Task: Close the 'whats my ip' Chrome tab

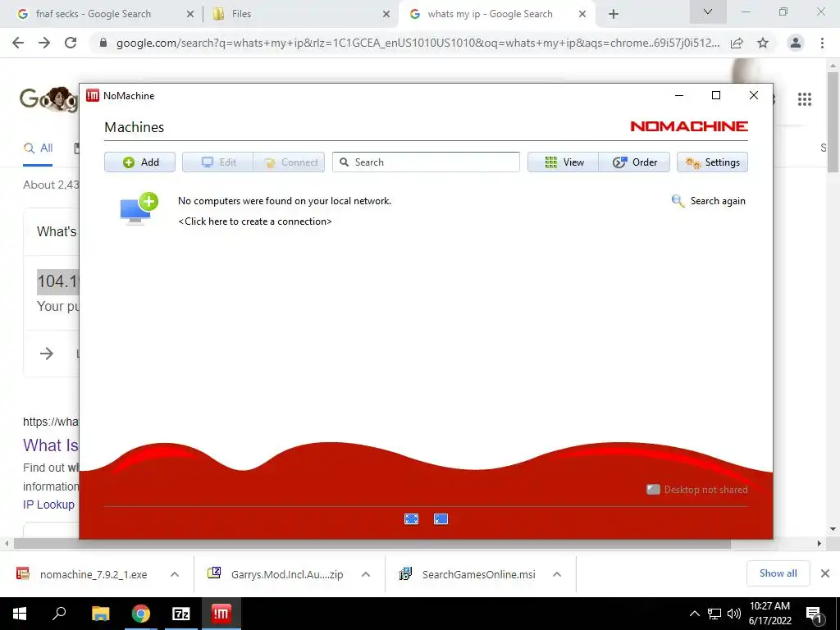Action: coord(582,15)
